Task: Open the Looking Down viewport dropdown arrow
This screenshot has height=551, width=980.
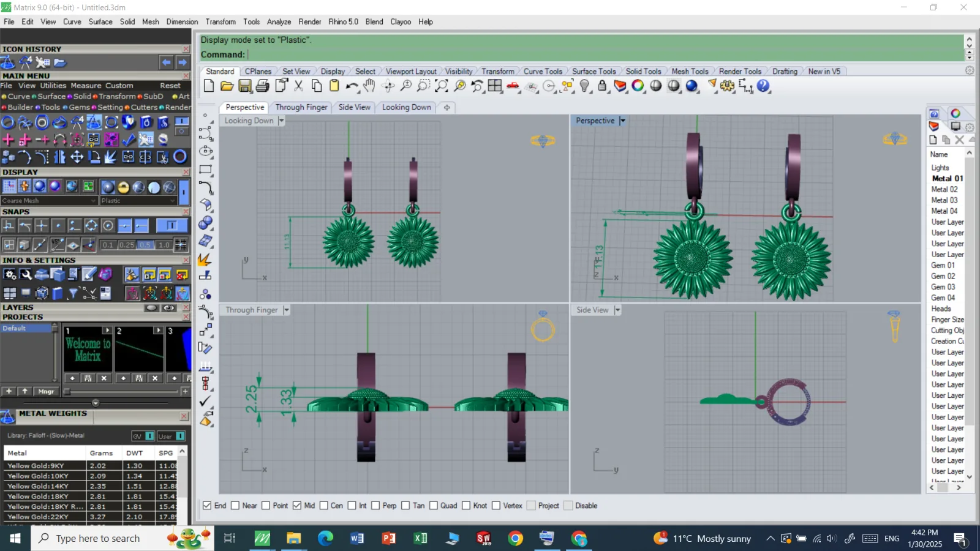Action: (x=281, y=121)
